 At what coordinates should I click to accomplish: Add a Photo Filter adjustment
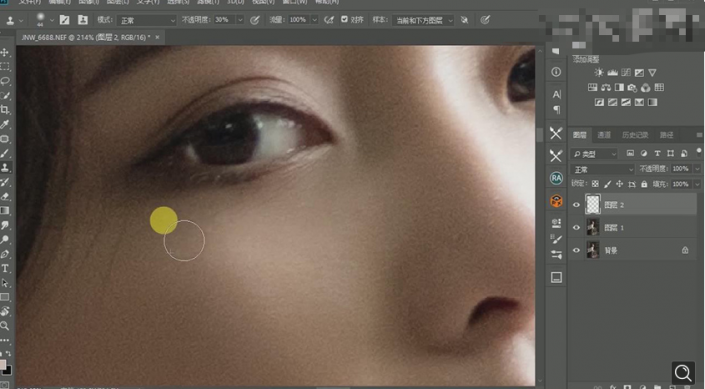[632, 87]
